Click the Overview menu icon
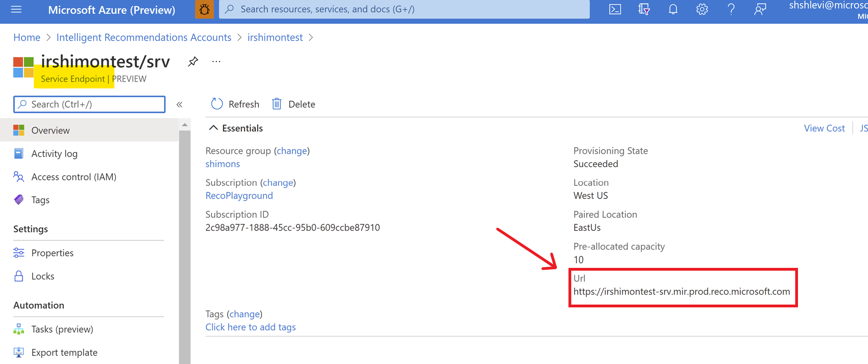Screen dimensions: 868x364 click(19, 130)
